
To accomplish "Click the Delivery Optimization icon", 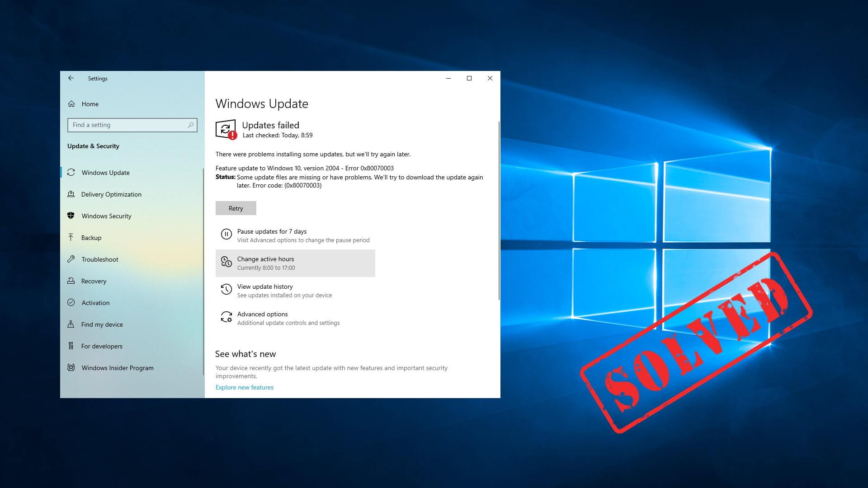I will coord(71,194).
